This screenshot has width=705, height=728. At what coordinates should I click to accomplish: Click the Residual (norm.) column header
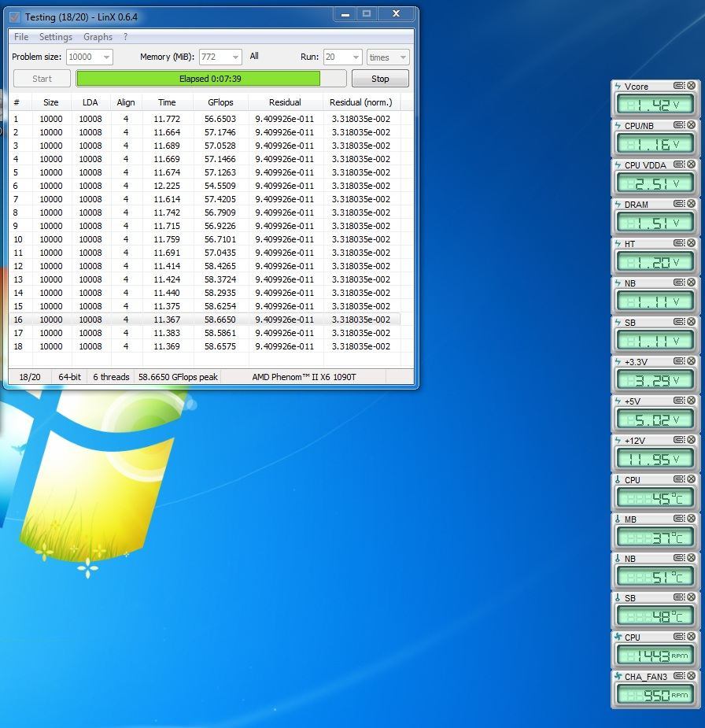point(360,102)
